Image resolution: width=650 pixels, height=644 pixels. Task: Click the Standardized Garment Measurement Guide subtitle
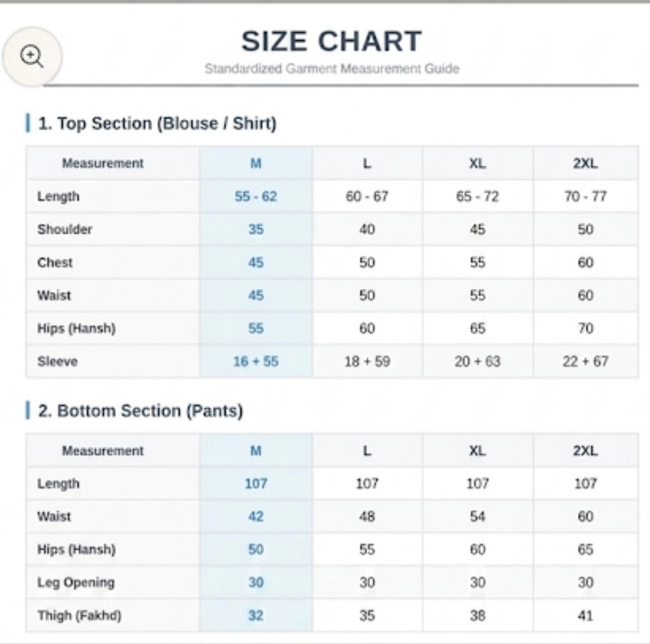[332, 68]
